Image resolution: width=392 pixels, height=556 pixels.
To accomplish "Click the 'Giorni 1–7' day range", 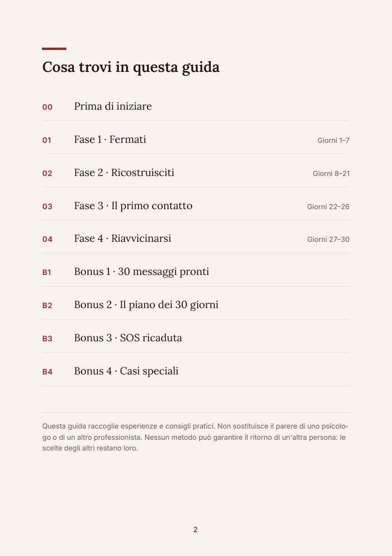I will point(334,141).
